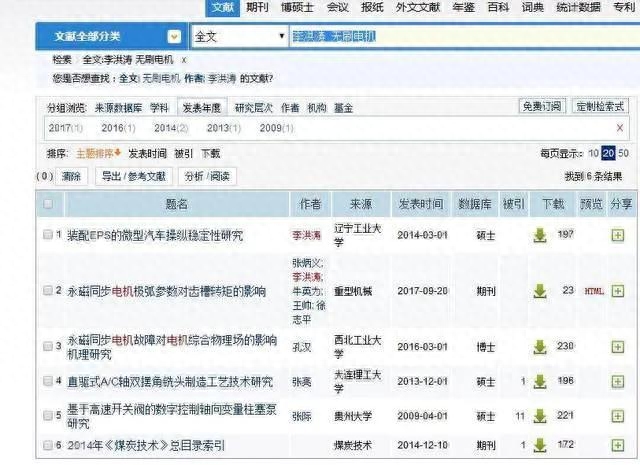640x465 pixels.
Task: Download the 西北工业大学 doctoral thesis
Action: pyautogui.click(x=540, y=347)
